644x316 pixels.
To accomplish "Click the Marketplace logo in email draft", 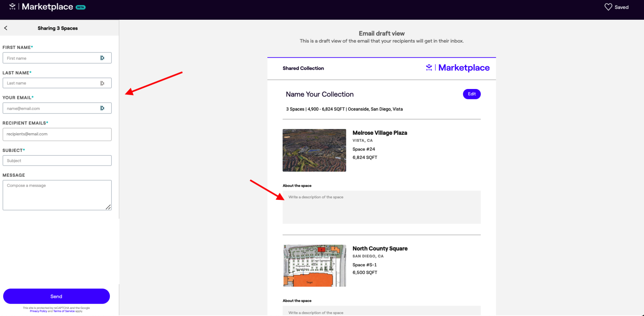I will 457,68.
